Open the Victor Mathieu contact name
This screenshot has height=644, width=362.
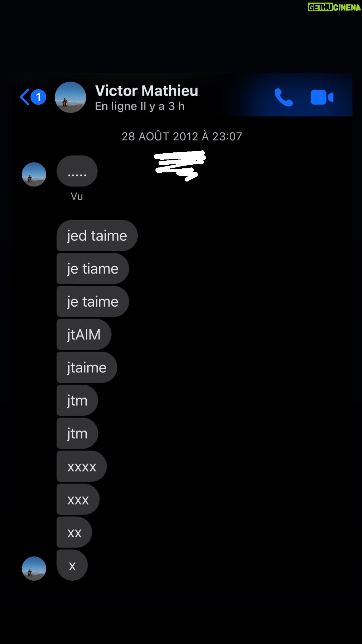(x=147, y=91)
